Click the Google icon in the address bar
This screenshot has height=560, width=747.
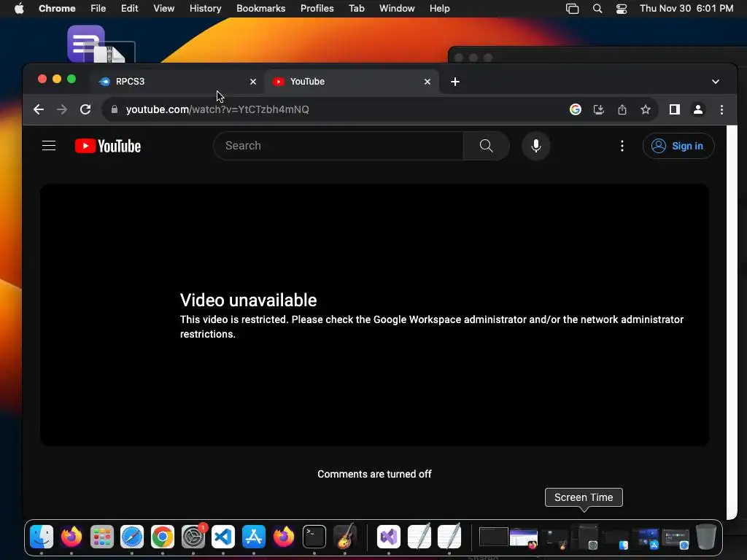tap(576, 109)
